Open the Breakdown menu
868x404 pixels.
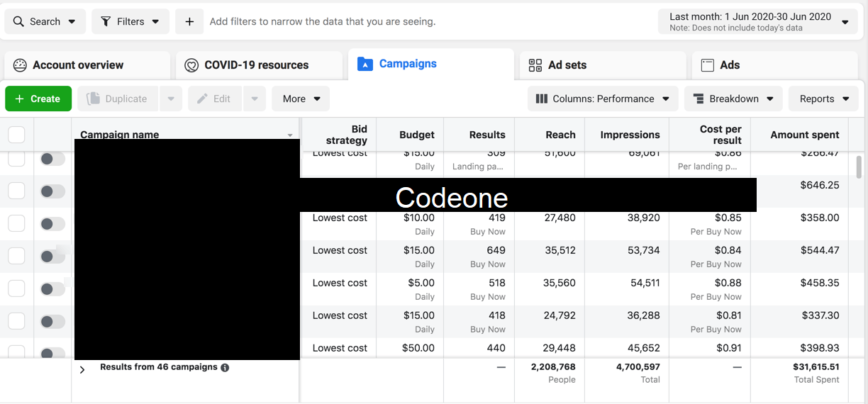pos(733,99)
